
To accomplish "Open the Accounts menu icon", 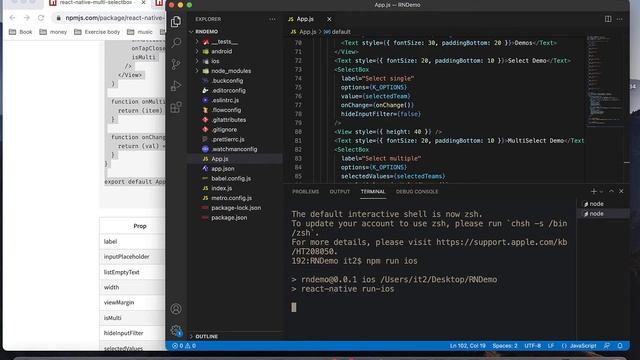I will (176, 309).
